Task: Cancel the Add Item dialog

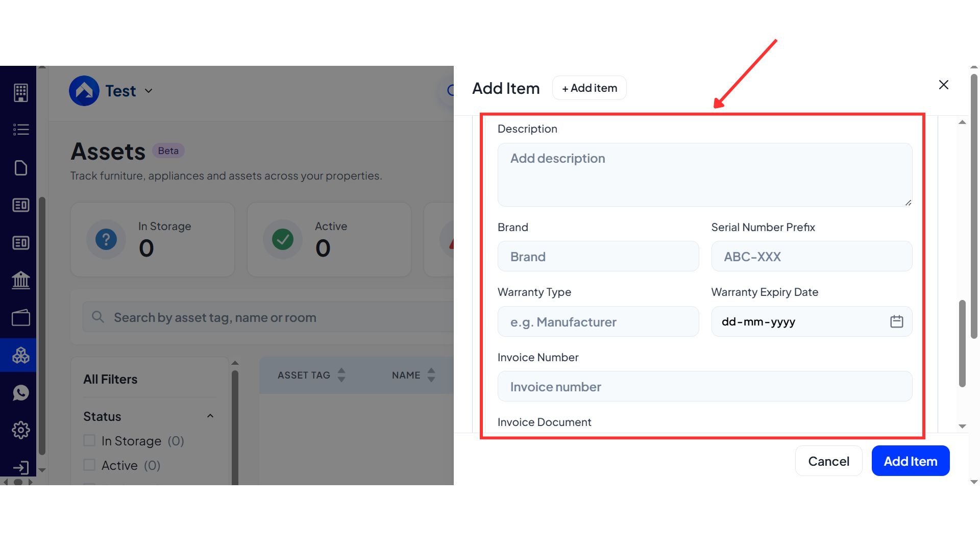Action: (828, 461)
